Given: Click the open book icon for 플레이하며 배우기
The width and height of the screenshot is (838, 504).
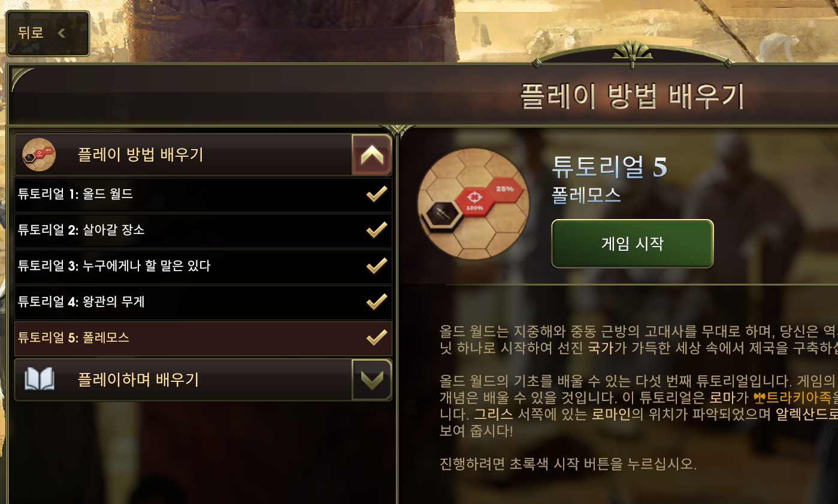Looking at the screenshot, I should point(40,379).
